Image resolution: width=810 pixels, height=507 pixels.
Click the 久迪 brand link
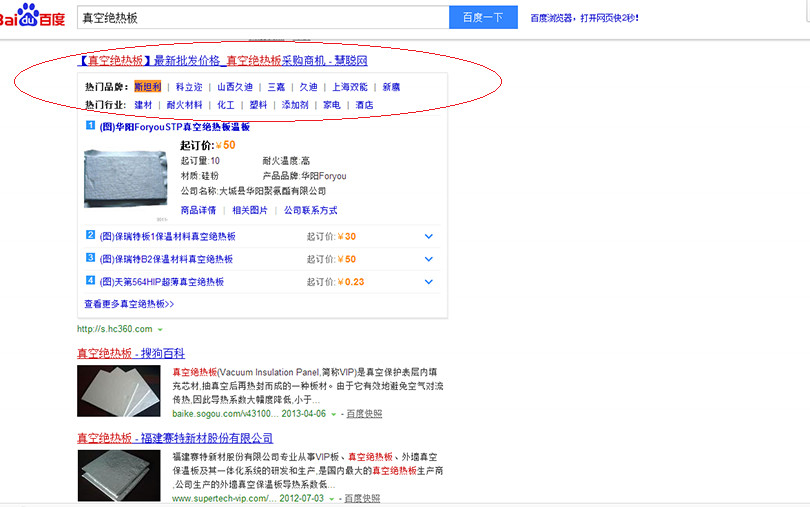pyautogui.click(x=308, y=87)
